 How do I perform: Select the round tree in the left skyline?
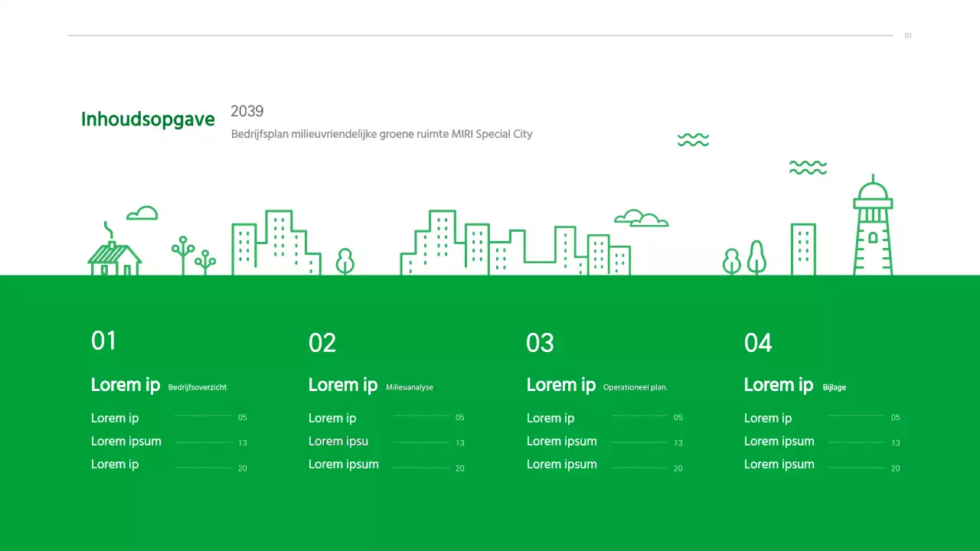[x=344, y=261]
